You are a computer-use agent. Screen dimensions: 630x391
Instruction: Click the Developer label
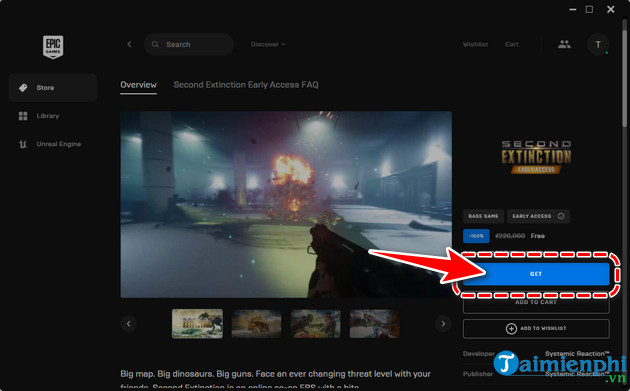click(x=479, y=354)
